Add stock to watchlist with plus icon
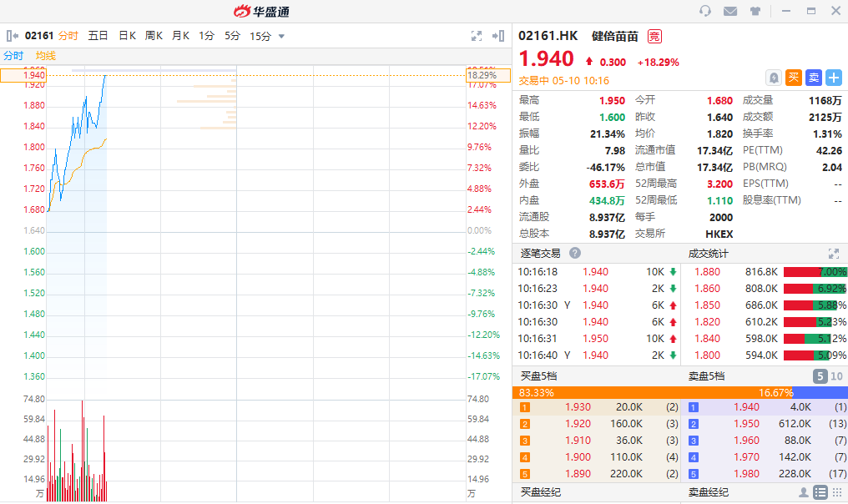This screenshot has height=504, width=848. (x=834, y=78)
